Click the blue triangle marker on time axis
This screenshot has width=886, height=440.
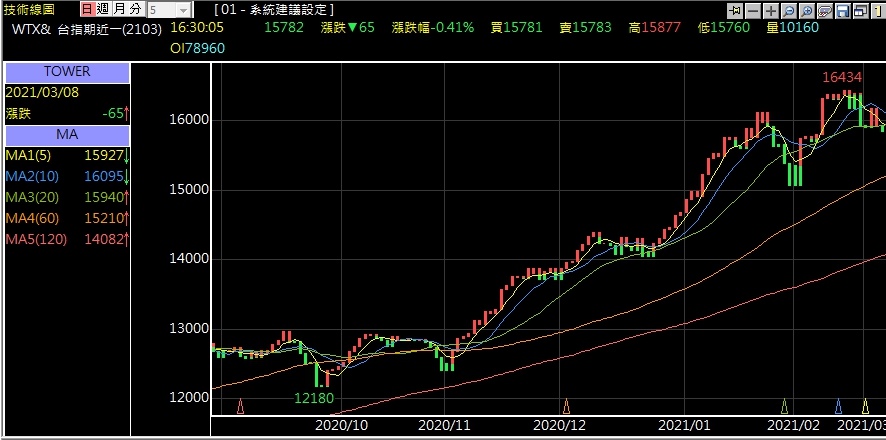pyautogui.click(x=839, y=406)
